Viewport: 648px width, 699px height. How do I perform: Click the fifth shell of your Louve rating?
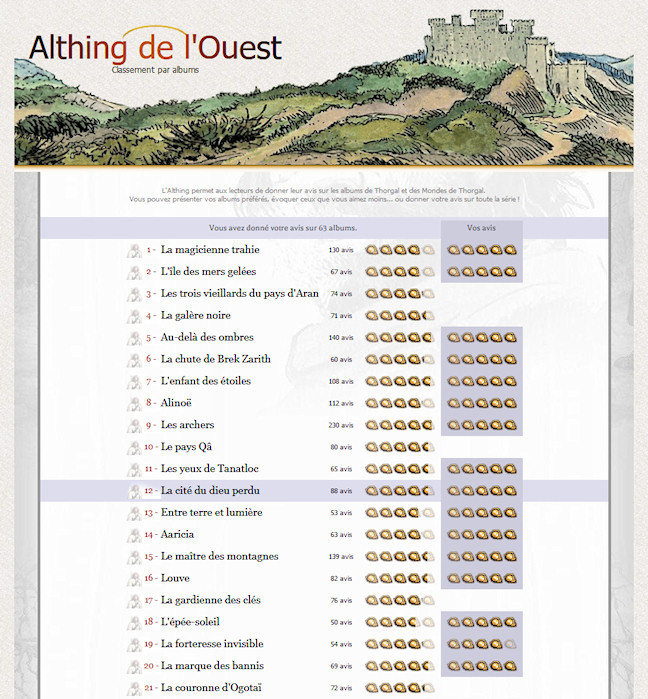tap(510, 579)
